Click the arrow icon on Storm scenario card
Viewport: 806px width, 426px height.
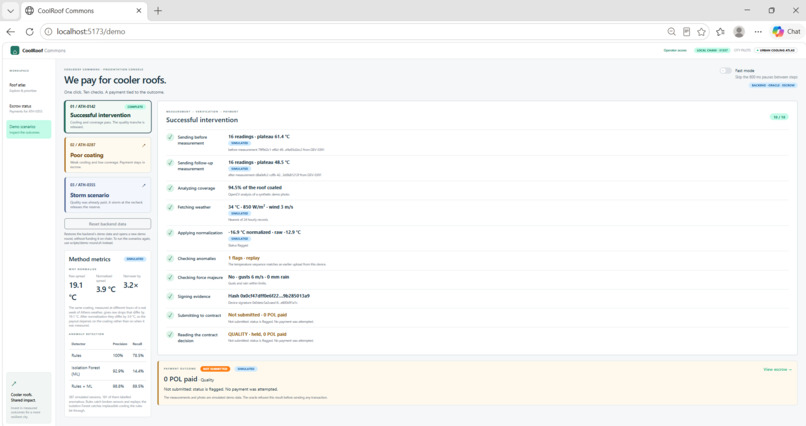[144, 185]
